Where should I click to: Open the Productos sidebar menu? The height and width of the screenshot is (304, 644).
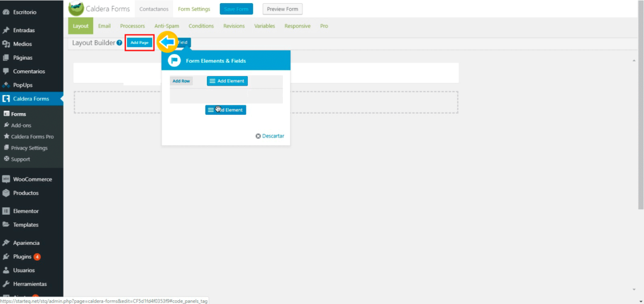(x=25, y=193)
